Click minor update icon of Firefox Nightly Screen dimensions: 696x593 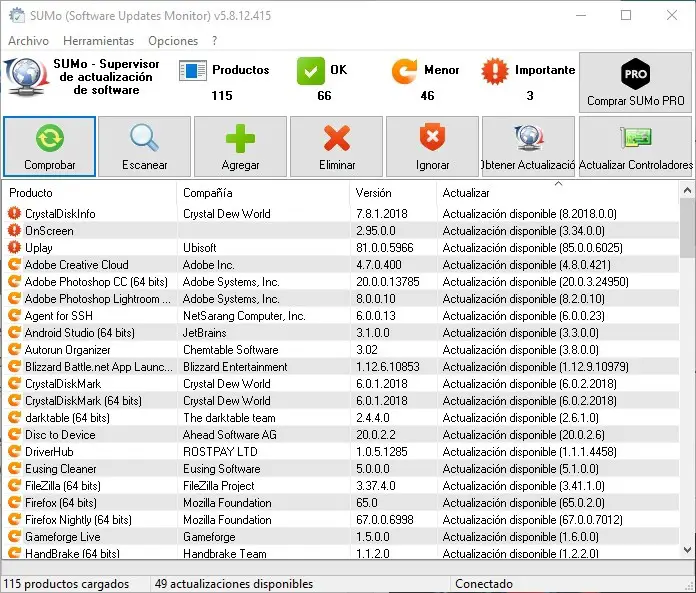pyautogui.click(x=14, y=519)
